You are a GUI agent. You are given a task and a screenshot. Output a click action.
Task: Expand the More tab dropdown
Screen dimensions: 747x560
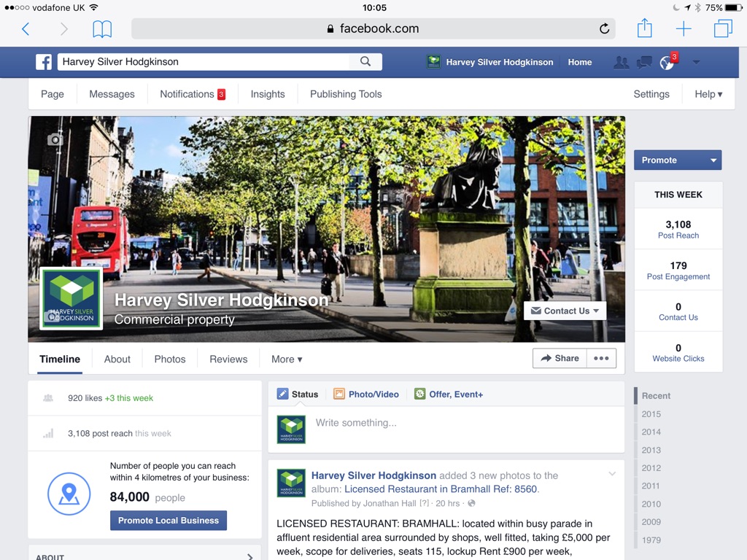point(287,359)
